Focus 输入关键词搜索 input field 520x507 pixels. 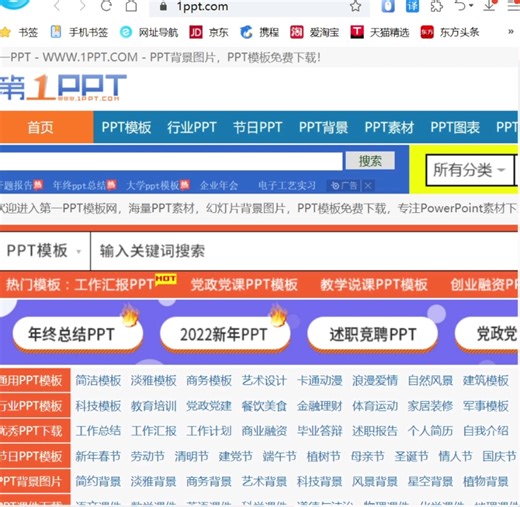point(304,251)
